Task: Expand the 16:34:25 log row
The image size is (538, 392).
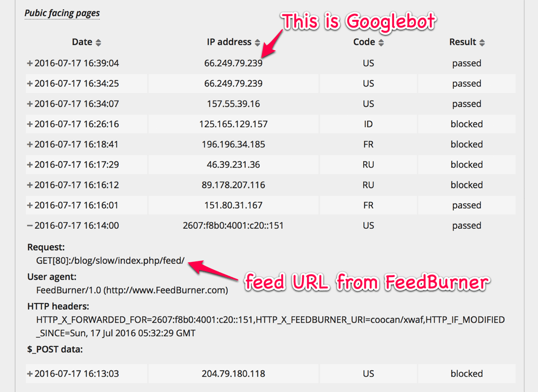Action: pyautogui.click(x=30, y=83)
